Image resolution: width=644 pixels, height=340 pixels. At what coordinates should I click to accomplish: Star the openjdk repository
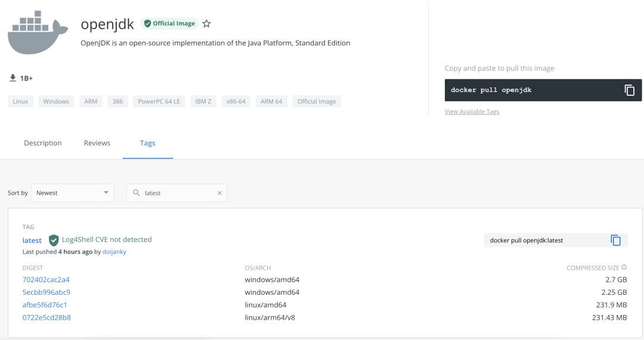(206, 24)
